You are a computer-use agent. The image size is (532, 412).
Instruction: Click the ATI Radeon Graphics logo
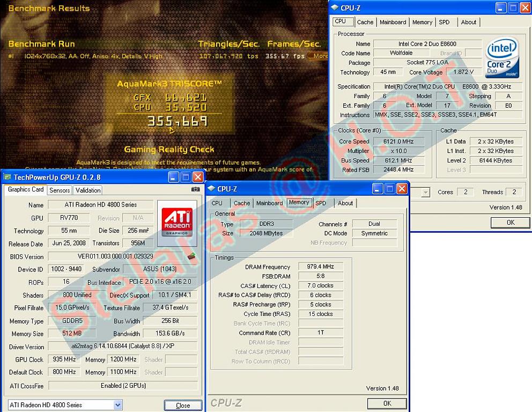(x=177, y=223)
